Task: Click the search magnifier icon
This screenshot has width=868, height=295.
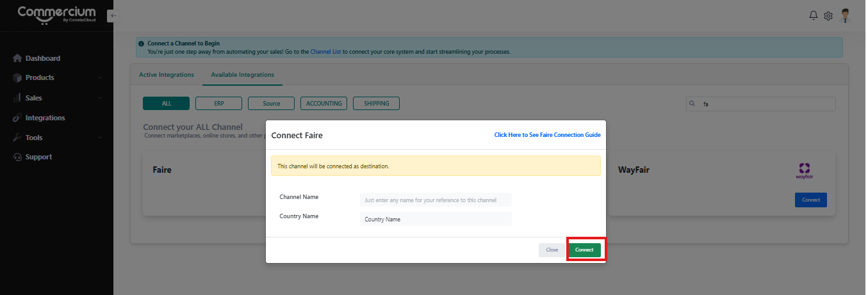Action: pyautogui.click(x=692, y=104)
